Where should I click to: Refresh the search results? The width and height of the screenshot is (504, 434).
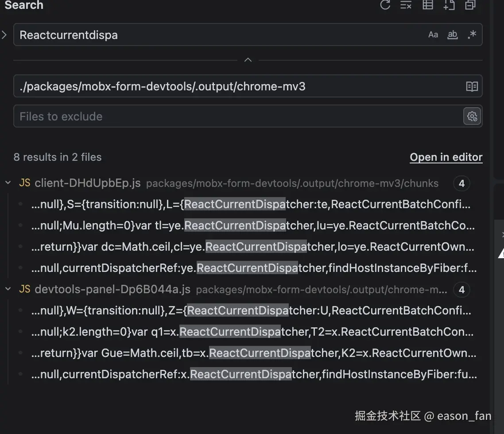click(385, 4)
